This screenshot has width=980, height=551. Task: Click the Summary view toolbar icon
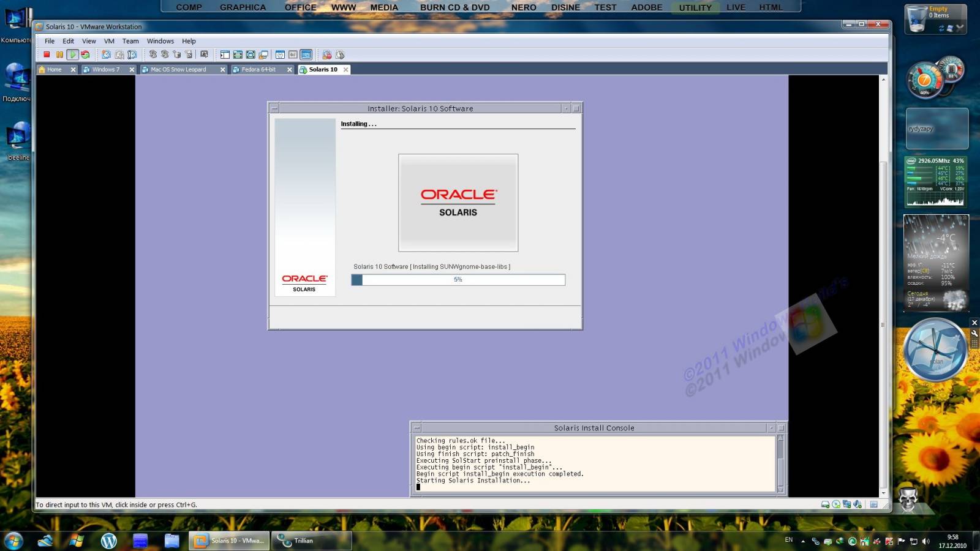pyautogui.click(x=280, y=54)
